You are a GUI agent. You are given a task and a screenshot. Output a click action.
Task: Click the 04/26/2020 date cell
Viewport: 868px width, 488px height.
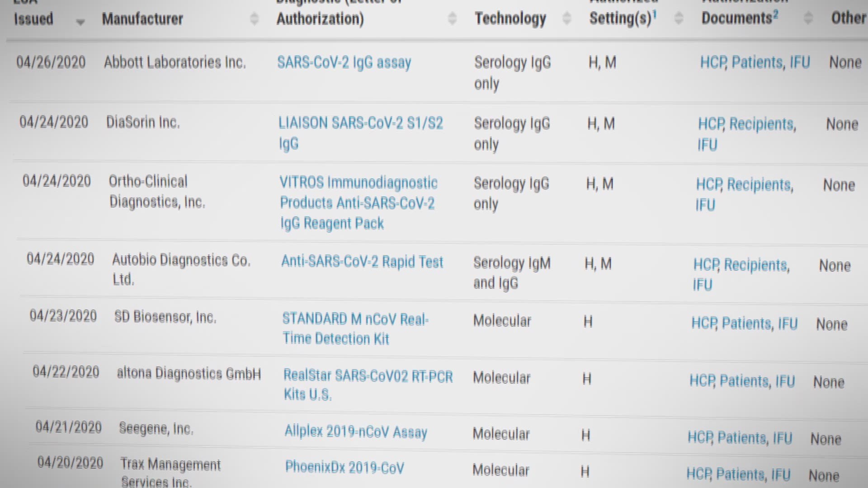(51, 62)
